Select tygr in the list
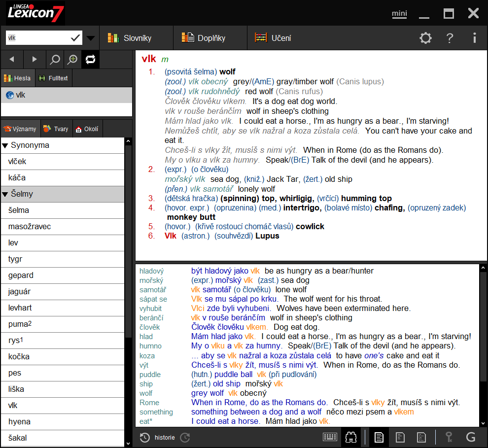This screenshot has width=488, height=448. 63,259
